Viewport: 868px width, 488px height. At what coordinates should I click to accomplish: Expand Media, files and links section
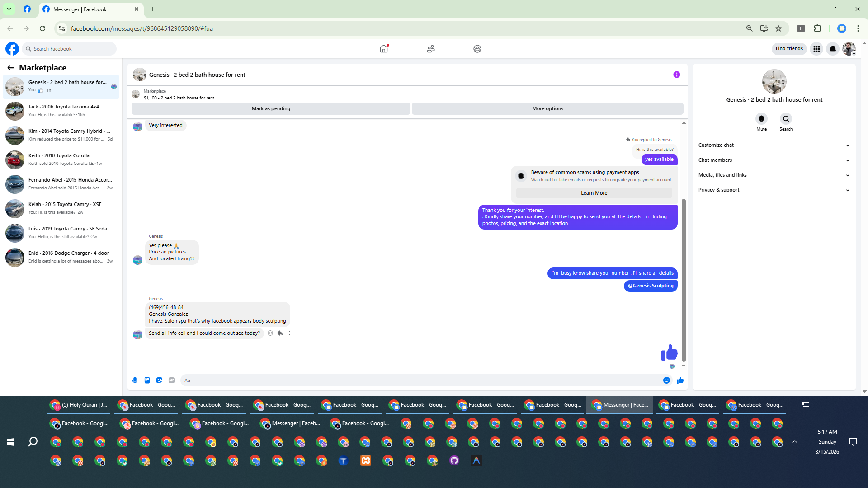(x=774, y=175)
